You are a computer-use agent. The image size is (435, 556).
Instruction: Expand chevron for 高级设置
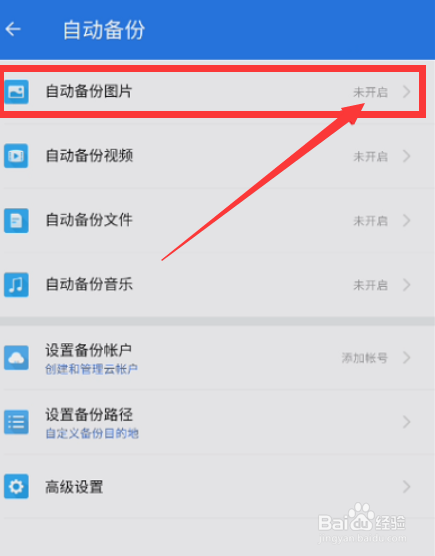click(x=407, y=486)
